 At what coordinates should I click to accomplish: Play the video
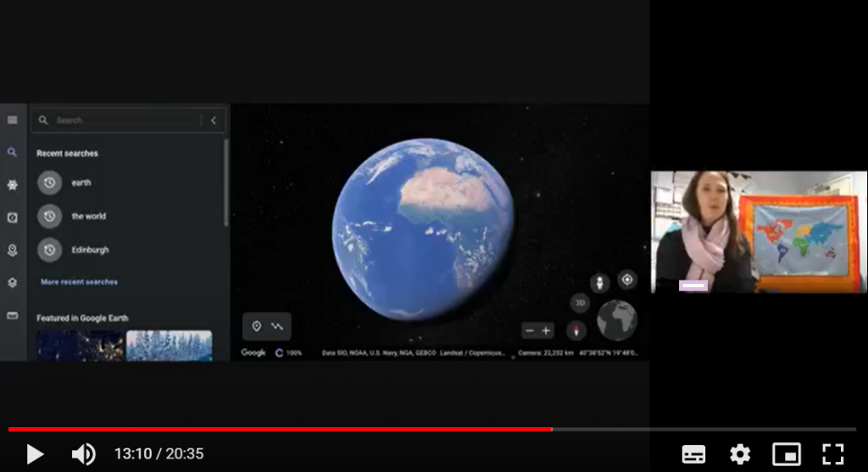coord(35,453)
